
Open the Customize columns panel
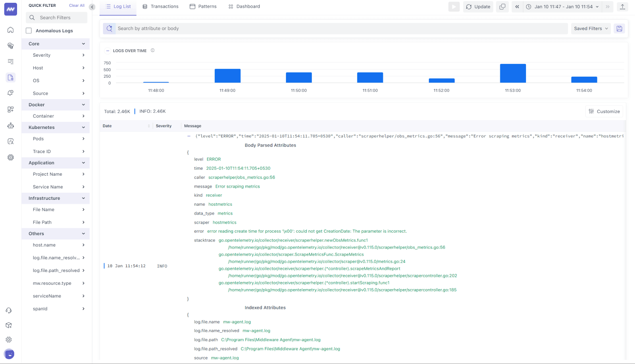604,111
